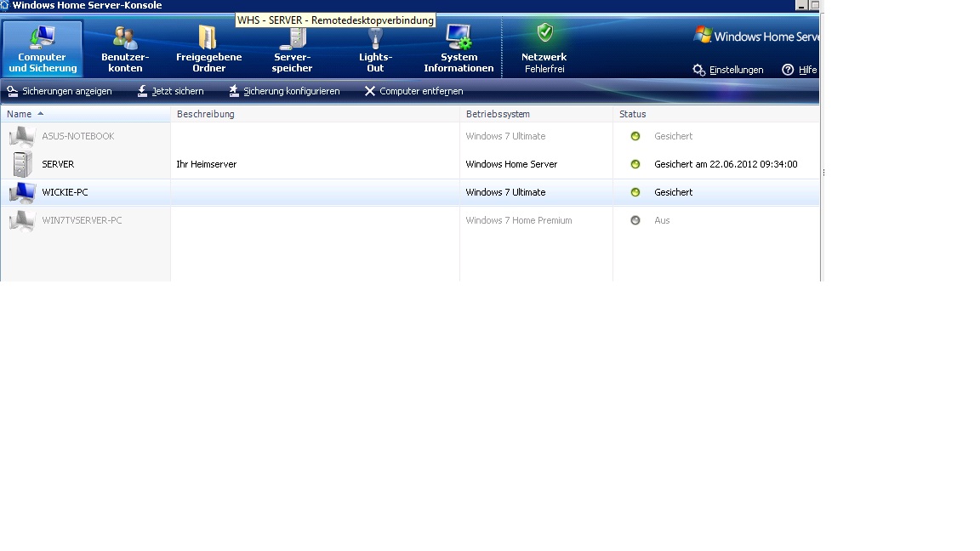Click Computer entfernen
The width and height of the screenshot is (980, 551).
tap(413, 91)
